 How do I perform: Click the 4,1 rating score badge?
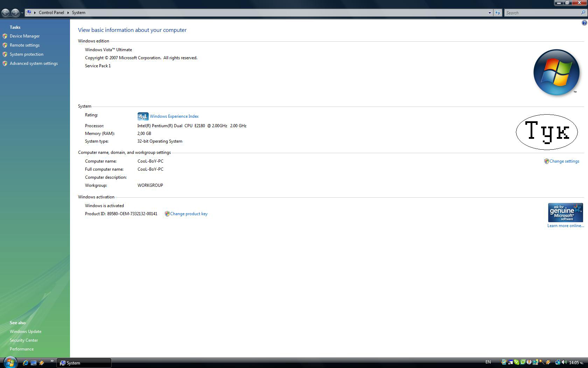click(143, 116)
